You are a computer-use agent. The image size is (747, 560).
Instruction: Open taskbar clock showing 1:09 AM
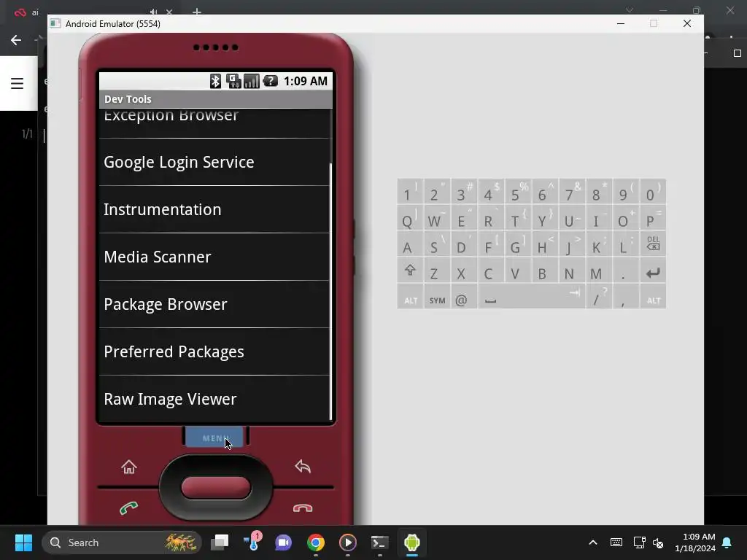(x=695, y=542)
